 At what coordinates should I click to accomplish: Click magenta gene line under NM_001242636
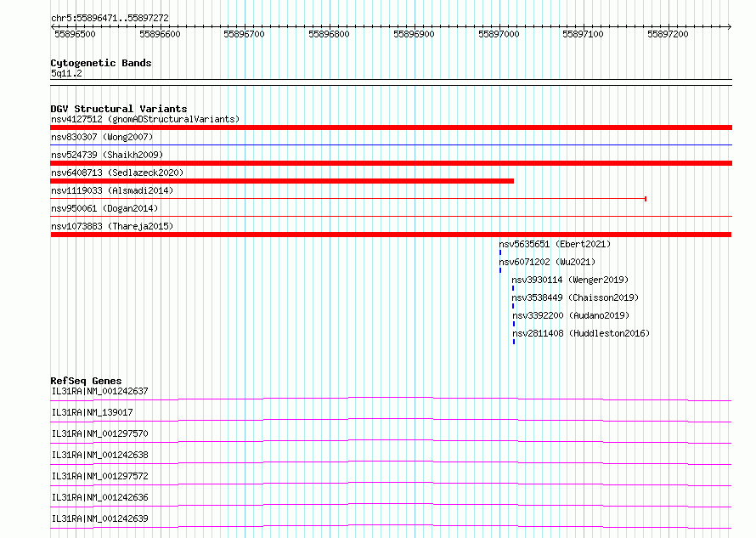(x=391, y=505)
